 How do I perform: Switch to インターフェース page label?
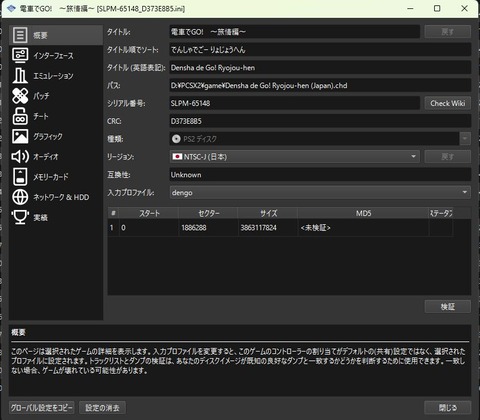coord(53,56)
